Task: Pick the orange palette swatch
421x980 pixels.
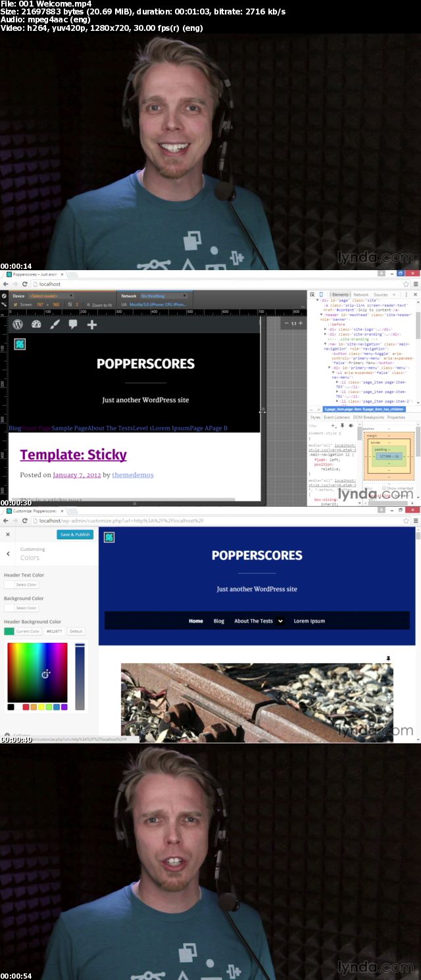Action: pos(34,707)
